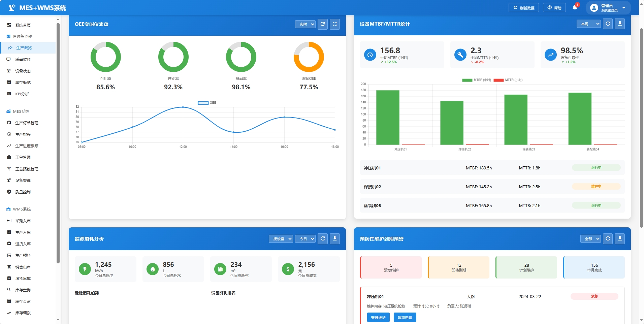This screenshot has height=324, width=644.
Task: Open the 实时 dropdown in OEE panel
Action: coord(305,24)
